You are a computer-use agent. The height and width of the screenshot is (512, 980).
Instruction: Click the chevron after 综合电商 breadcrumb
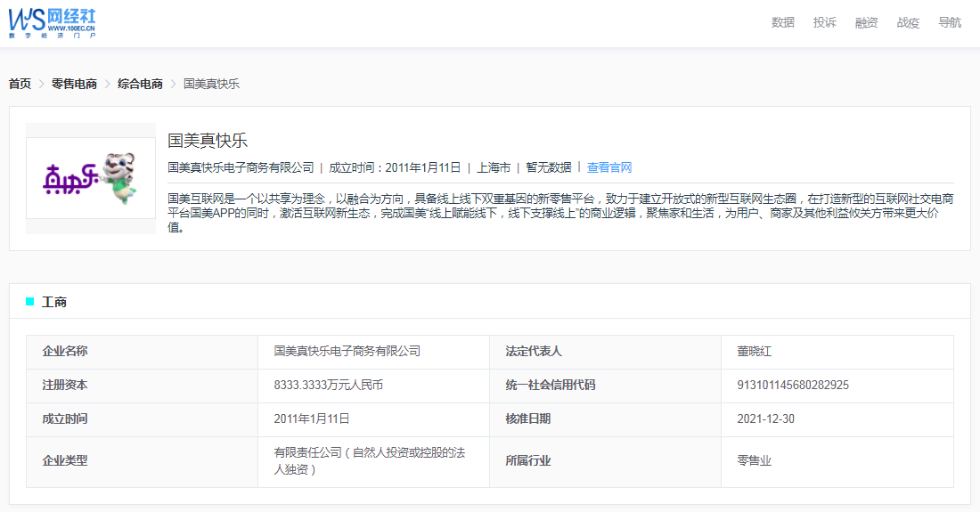pyautogui.click(x=173, y=84)
